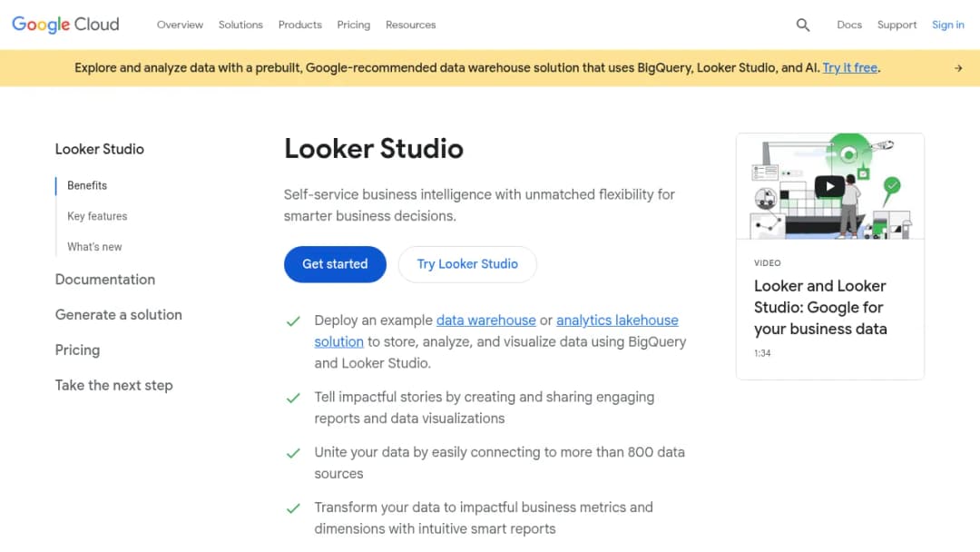Click the Looker Studio page heading
Screen dimensions: 980x552
(374, 149)
